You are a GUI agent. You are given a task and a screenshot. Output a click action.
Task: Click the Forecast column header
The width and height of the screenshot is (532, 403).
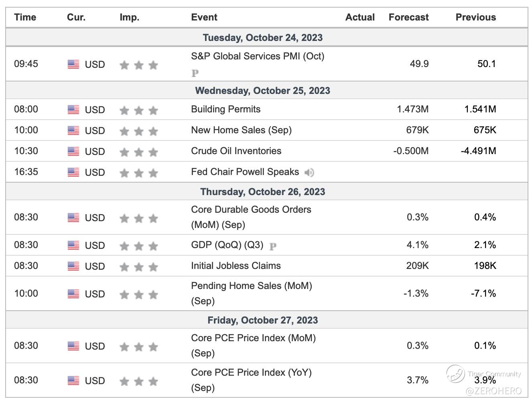[408, 17]
